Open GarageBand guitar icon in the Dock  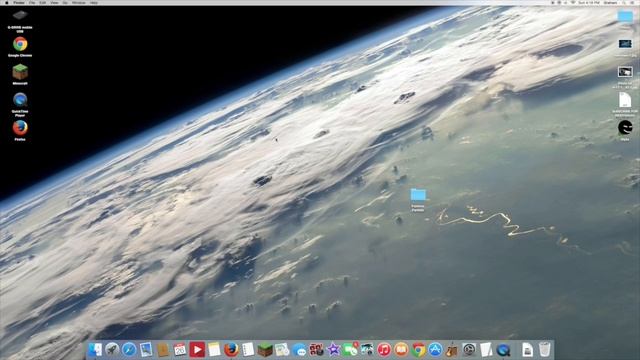452,350
